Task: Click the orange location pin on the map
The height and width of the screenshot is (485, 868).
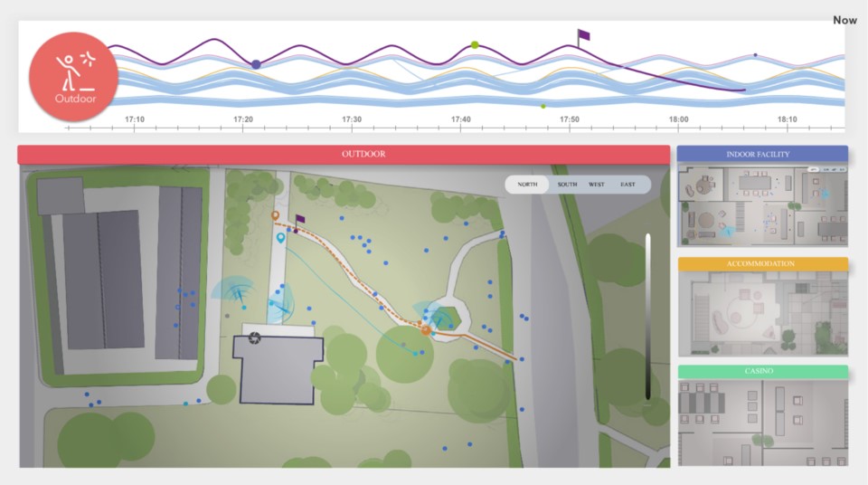Action: (x=276, y=215)
